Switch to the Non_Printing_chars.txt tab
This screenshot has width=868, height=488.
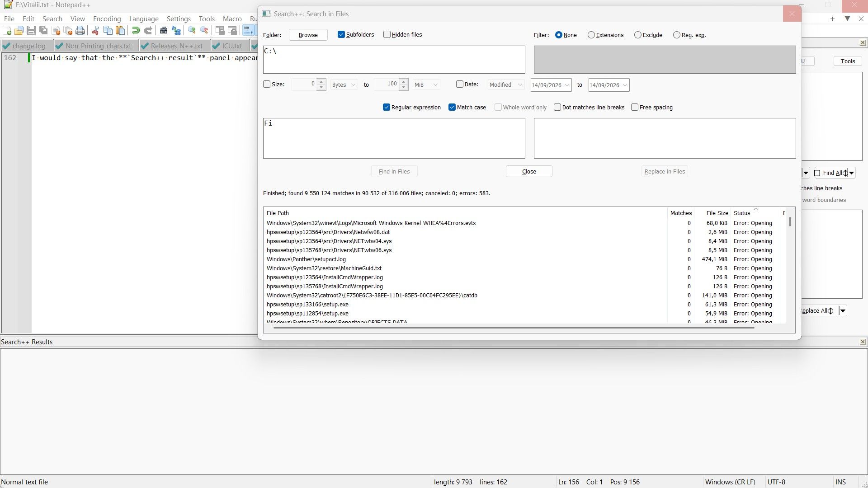pos(96,46)
